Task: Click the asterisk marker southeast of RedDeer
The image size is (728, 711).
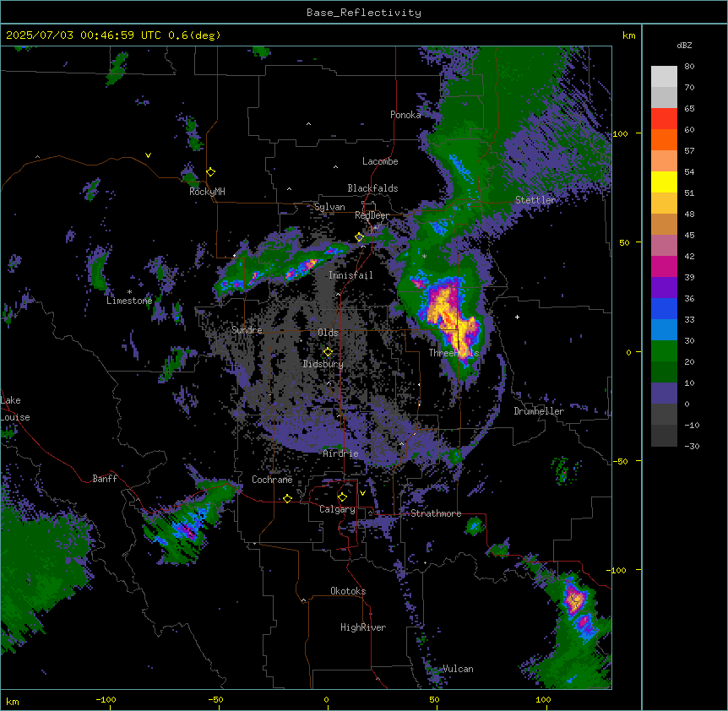Action: 424,256
